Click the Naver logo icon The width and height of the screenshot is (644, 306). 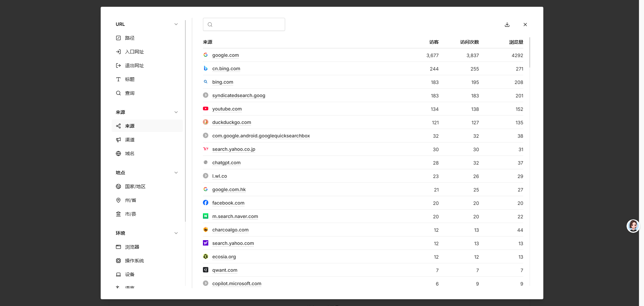(x=206, y=216)
